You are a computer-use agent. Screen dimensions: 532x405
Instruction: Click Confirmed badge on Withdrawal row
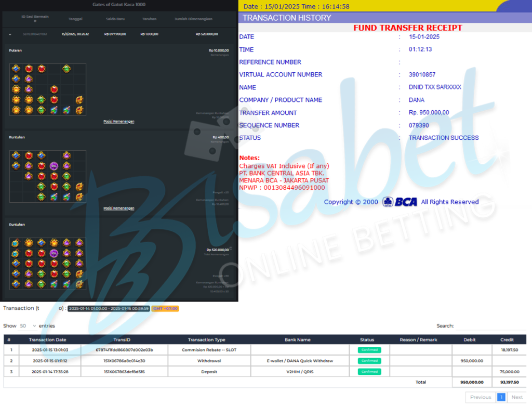tap(369, 361)
